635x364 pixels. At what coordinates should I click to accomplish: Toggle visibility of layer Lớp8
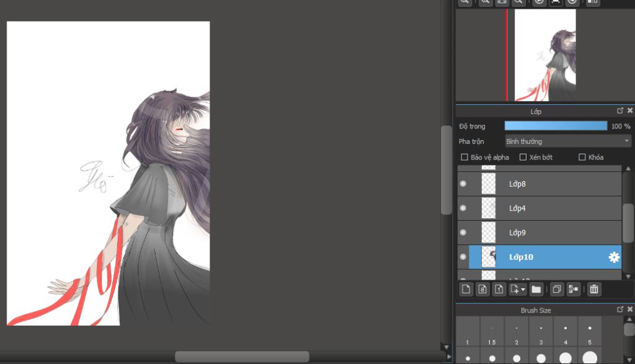coord(463,184)
